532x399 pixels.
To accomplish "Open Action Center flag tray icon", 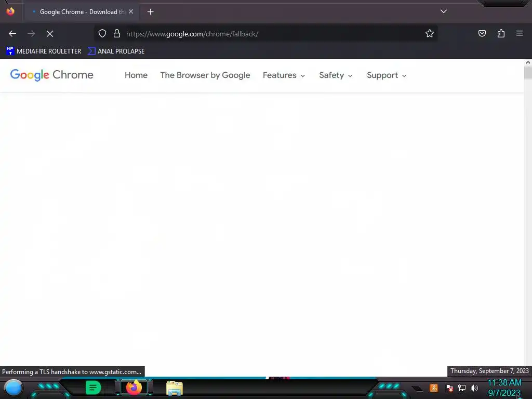I will 449,388.
